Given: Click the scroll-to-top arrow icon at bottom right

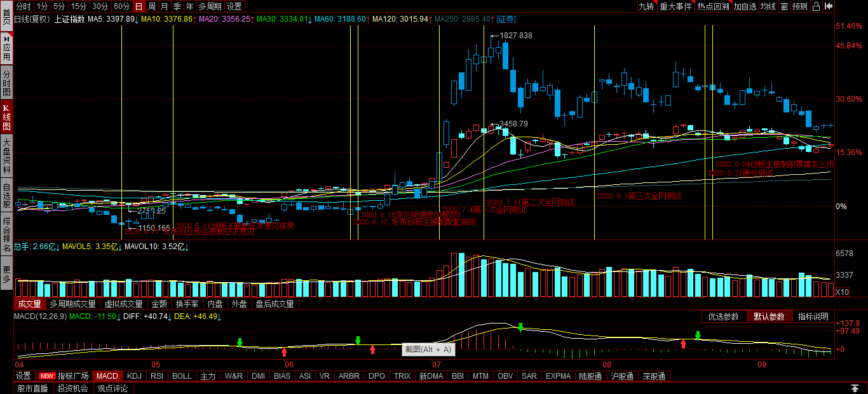Looking at the screenshot, I should 855,388.
